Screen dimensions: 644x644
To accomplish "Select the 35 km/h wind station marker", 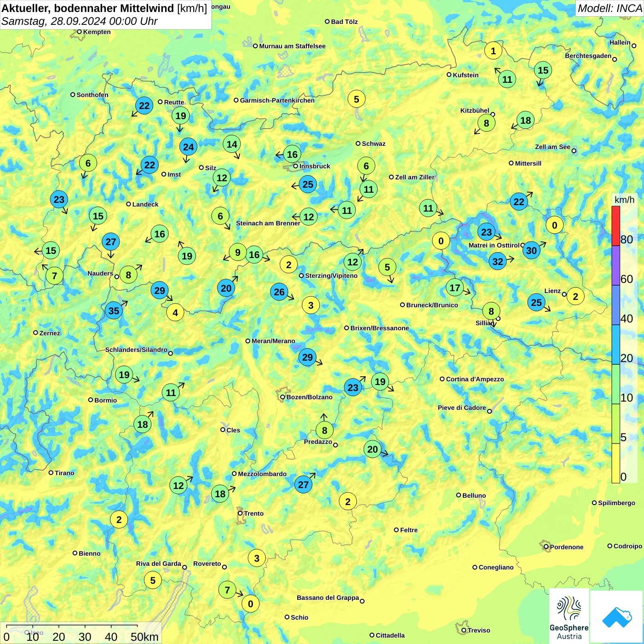I will pyautogui.click(x=114, y=310).
